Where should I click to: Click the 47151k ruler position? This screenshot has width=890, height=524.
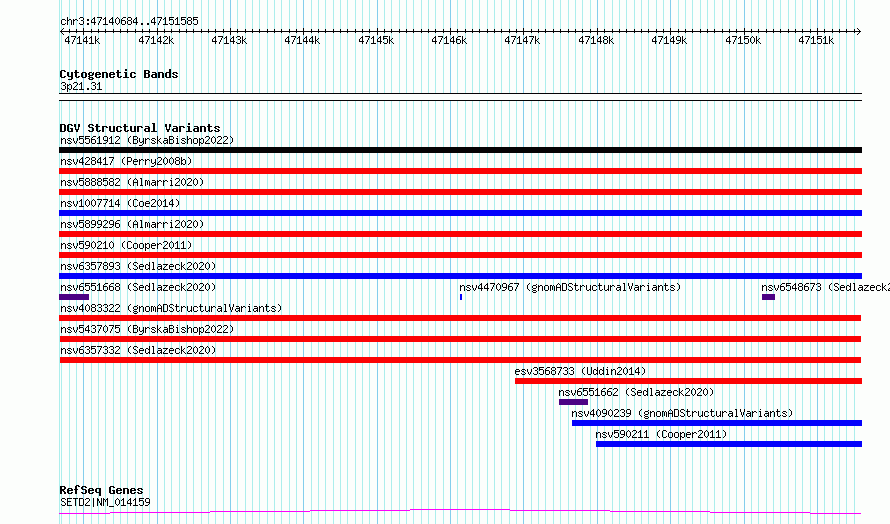[x=817, y=40]
